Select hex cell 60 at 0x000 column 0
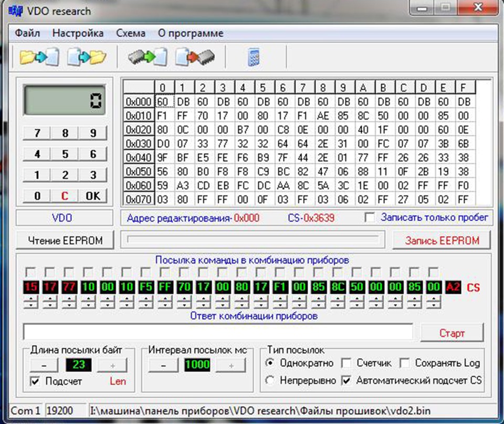Screen dimensions: 504x424 tap(164, 101)
